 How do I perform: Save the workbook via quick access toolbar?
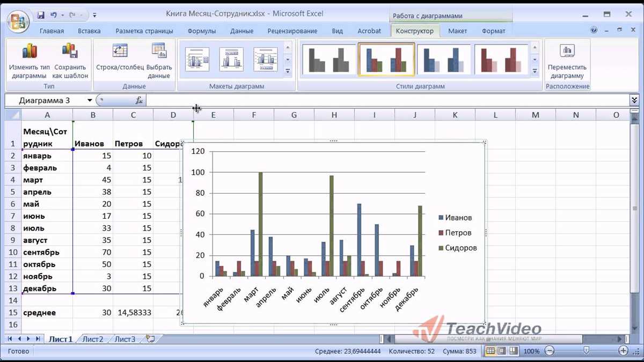pos(41,15)
